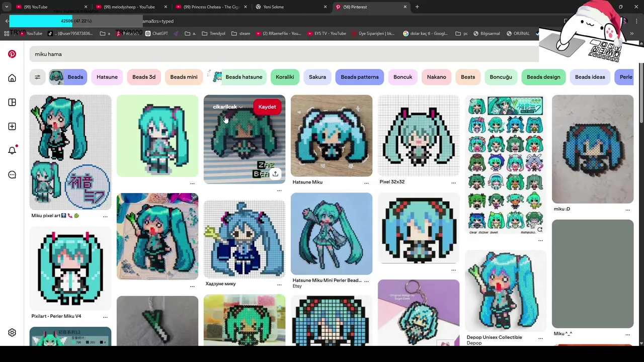Screen dimensions: 644x362
Task: Open the boards icon in left sidebar
Action: coord(12,102)
